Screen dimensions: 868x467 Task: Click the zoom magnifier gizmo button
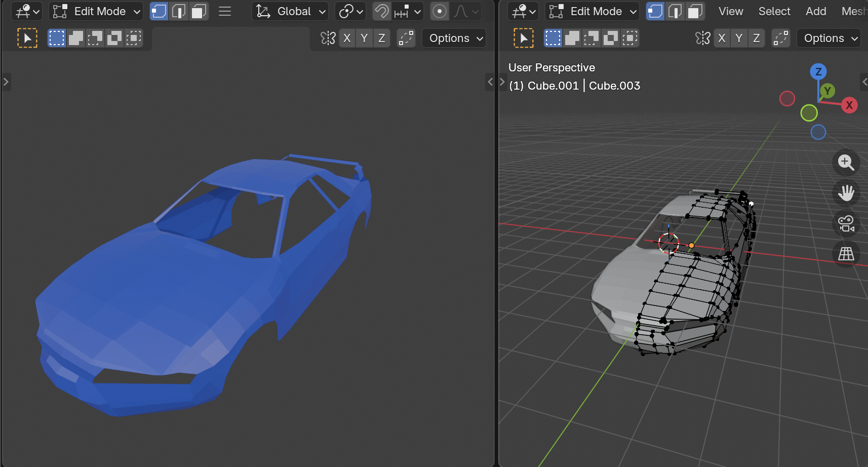click(846, 163)
